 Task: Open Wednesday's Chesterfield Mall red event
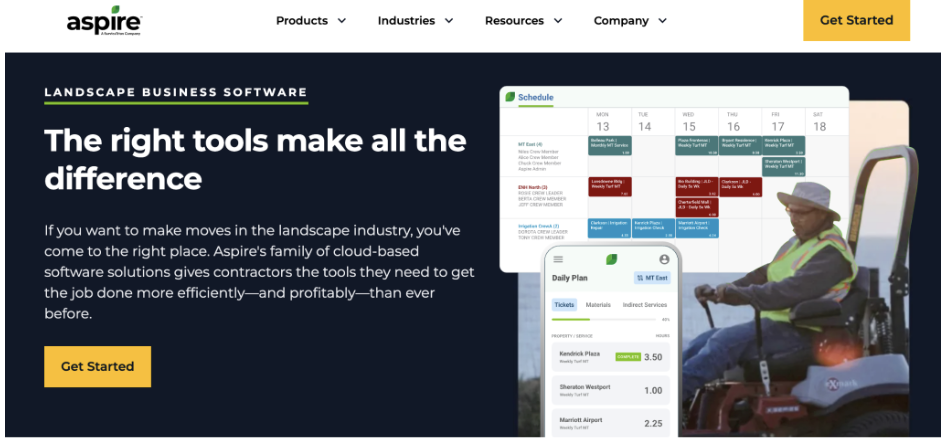[697, 207]
